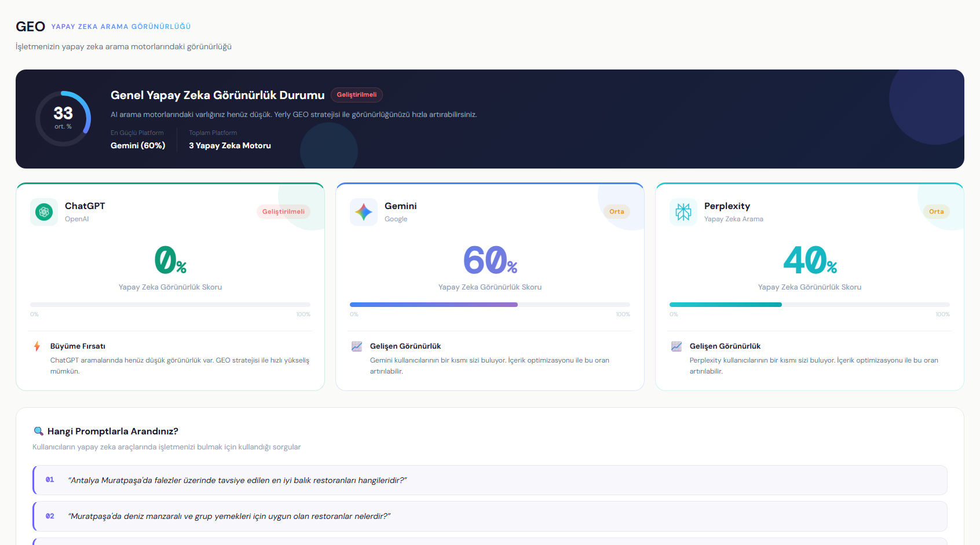
Task: Click the YAPAY ZEKA ARAMA GÖRÜNÜRLÜĞÜ label
Action: 121,27
